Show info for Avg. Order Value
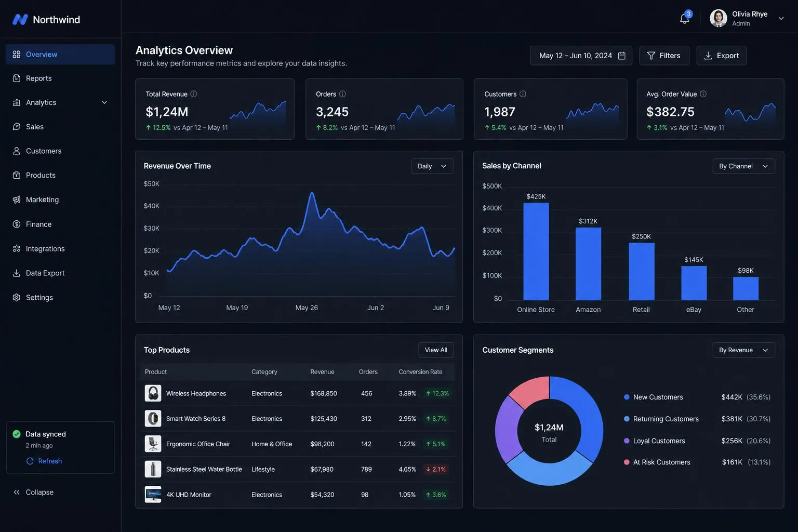798x532 pixels. [703, 94]
